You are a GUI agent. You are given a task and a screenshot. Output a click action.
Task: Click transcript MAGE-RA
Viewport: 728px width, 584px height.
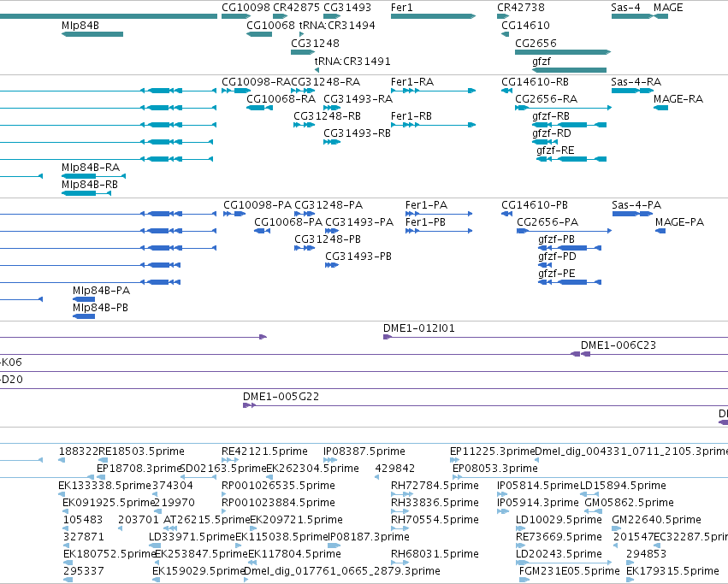tap(678, 99)
